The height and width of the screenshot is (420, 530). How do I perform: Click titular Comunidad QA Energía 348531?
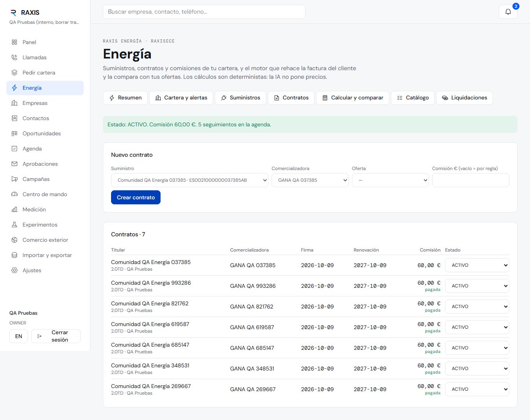click(150, 365)
